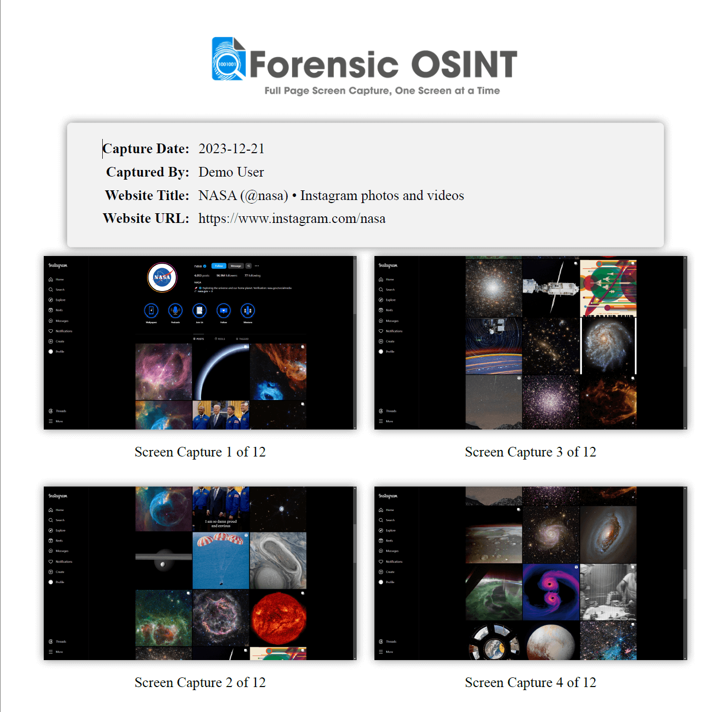Open Follow heart highlight in Screen Capture 1
This screenshot has width=728, height=712.
click(x=223, y=310)
